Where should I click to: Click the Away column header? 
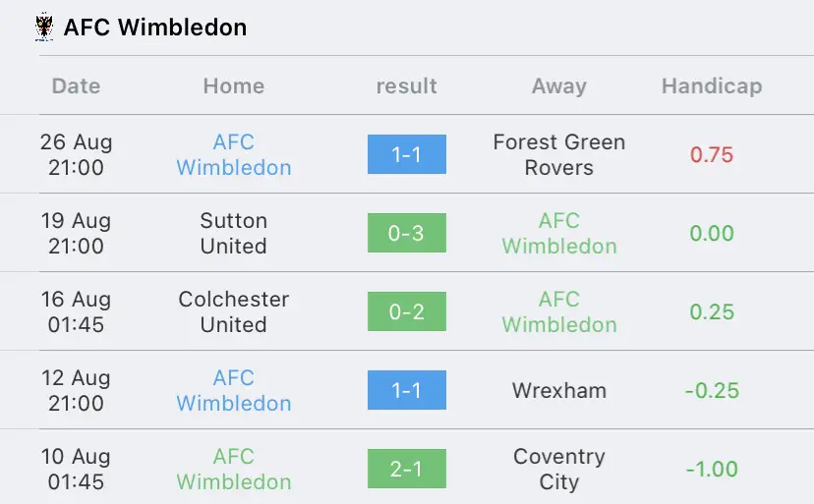(559, 86)
